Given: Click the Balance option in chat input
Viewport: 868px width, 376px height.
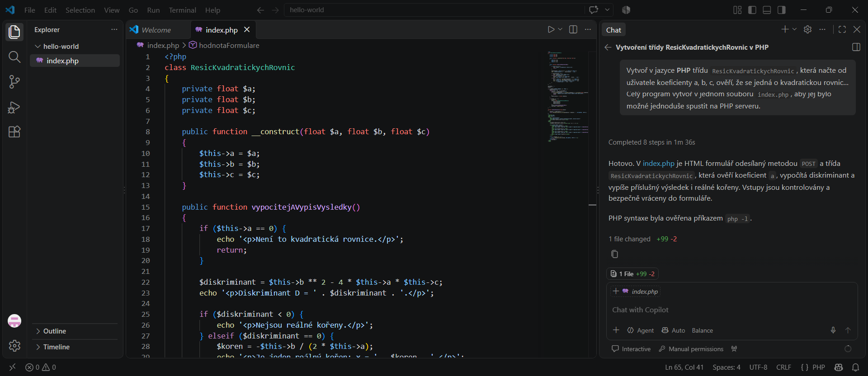Looking at the screenshot, I should 702,330.
